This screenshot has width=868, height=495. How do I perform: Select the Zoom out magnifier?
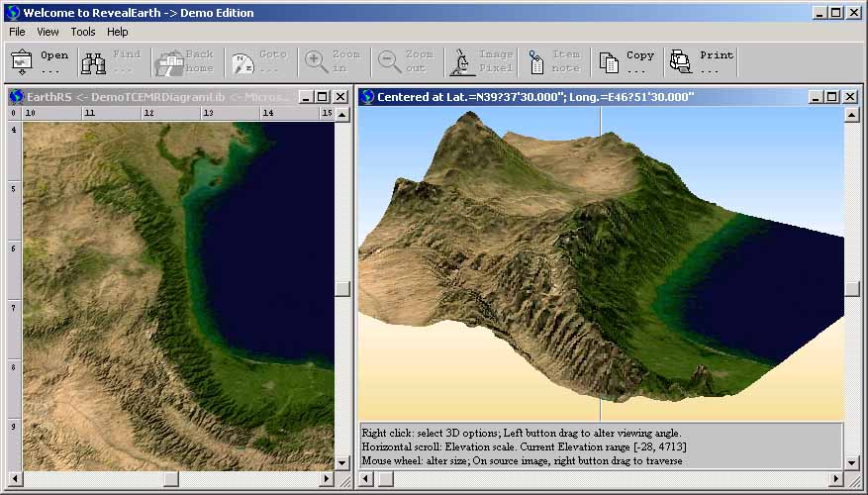click(x=389, y=62)
